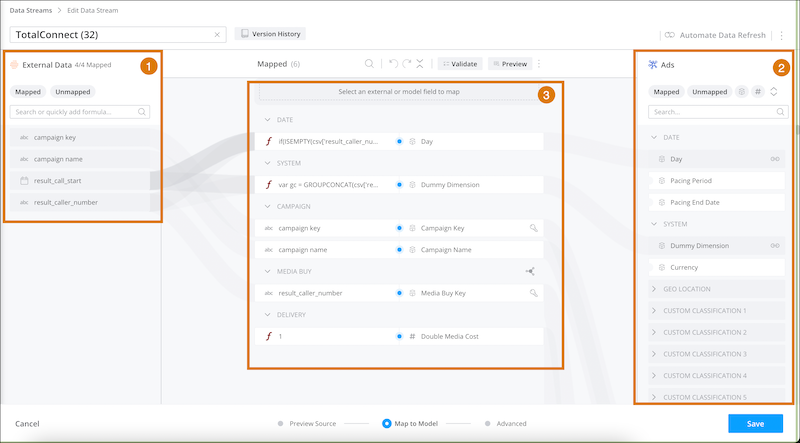This screenshot has width=800, height=443.
Task: Click link icon on Dummy Dimension row
Action: [x=774, y=246]
